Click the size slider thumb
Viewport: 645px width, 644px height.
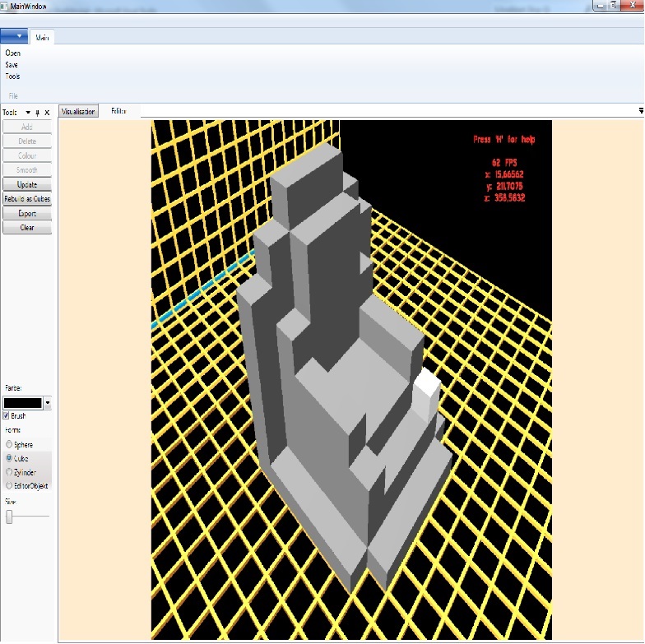pyautogui.click(x=9, y=517)
